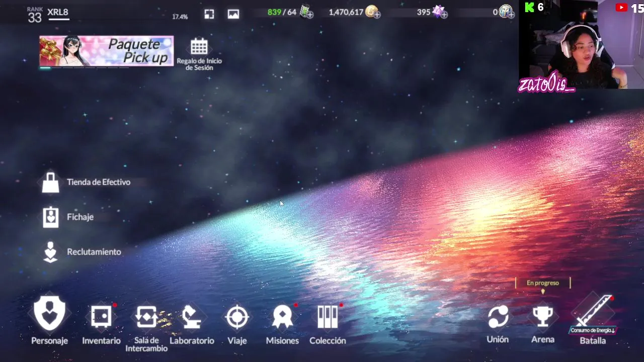Screen dimensions: 644x362
Task: Open the Laboratorio microscope icon
Action: [192, 317]
